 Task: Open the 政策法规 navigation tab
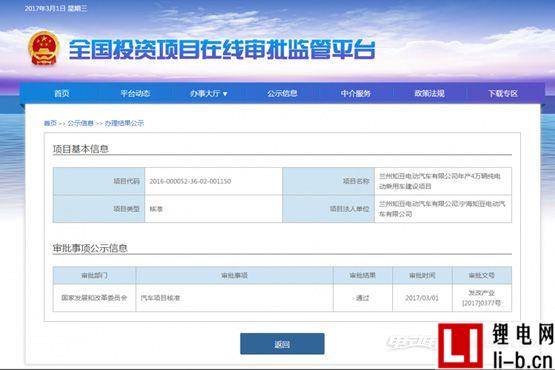(x=429, y=93)
